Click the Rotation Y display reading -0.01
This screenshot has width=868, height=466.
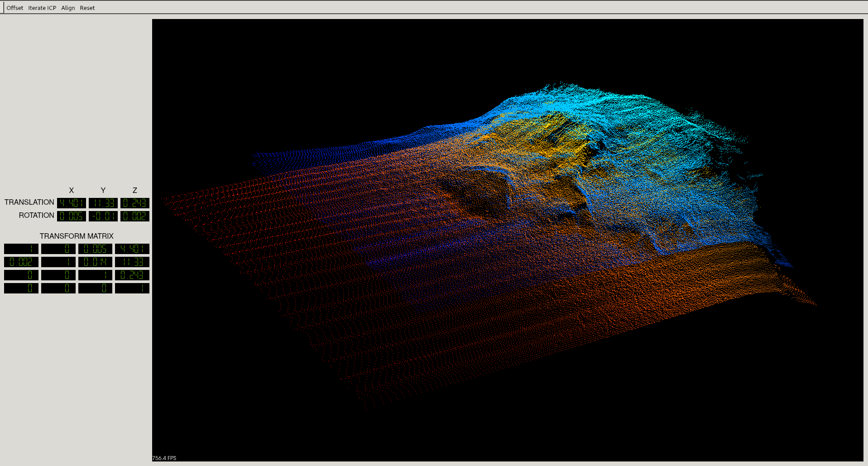tap(103, 216)
